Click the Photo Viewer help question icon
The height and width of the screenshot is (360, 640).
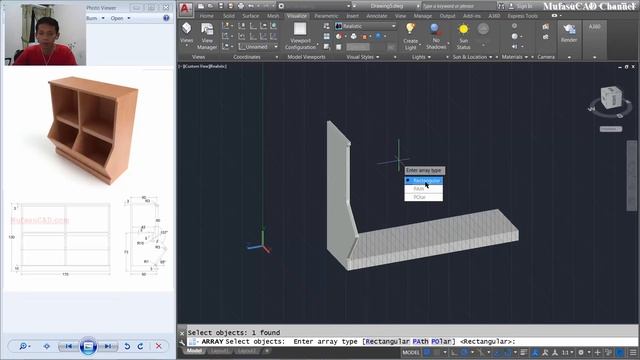[x=166, y=18]
